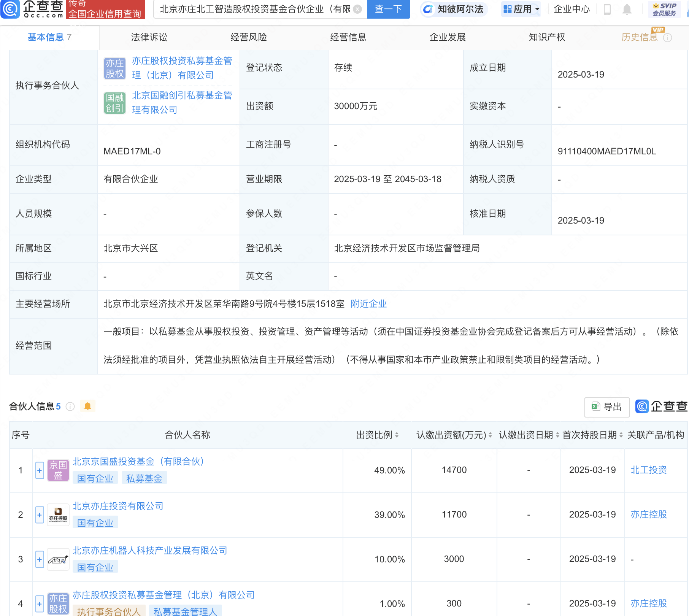Expand row 3 北京亦庄机器人科技
Screen dimensions: 689x616
point(40,559)
